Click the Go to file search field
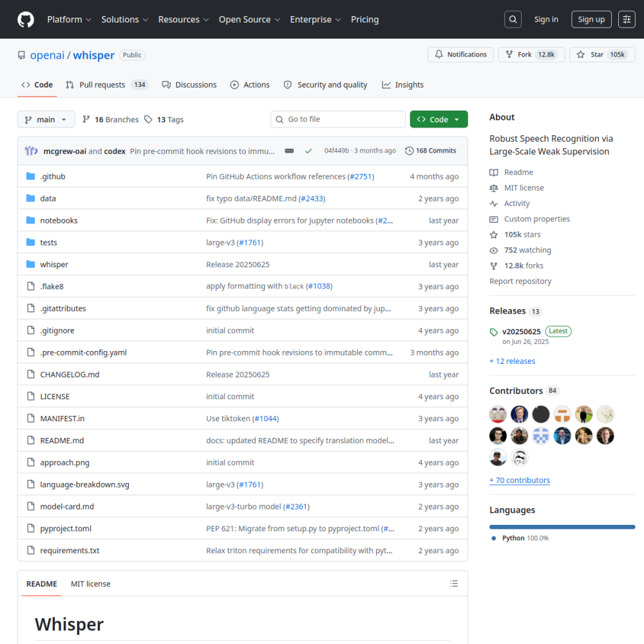The image size is (644, 644). (337, 119)
